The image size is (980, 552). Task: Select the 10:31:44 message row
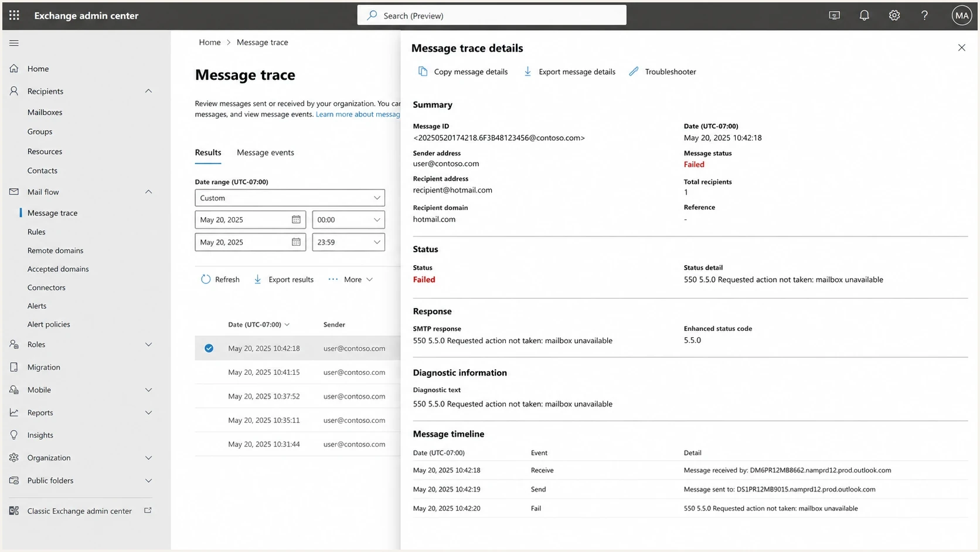tap(298, 444)
